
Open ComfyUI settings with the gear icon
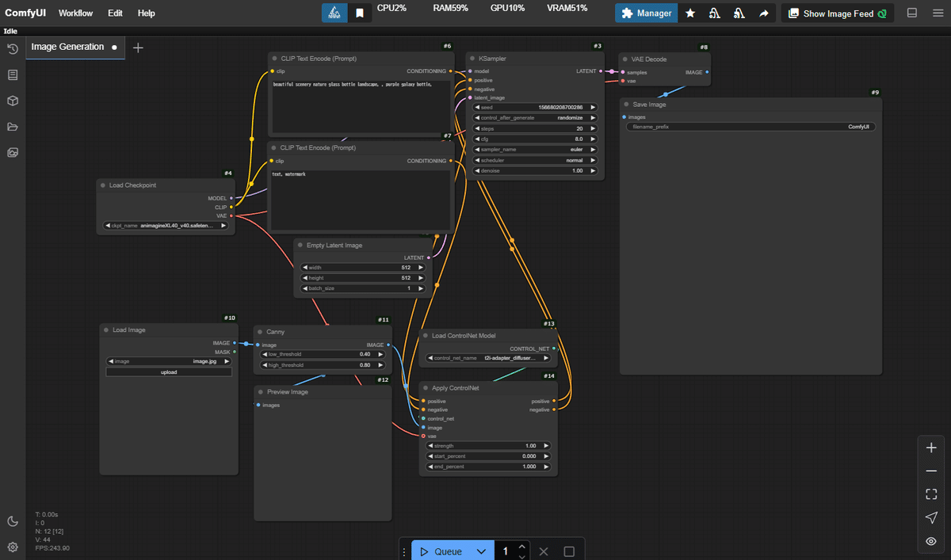coord(13,547)
